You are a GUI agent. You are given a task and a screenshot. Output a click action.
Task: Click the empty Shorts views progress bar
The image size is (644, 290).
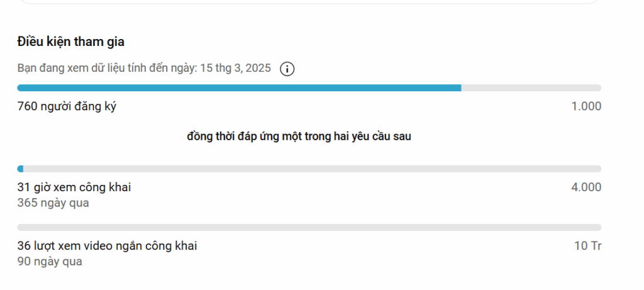(x=309, y=228)
